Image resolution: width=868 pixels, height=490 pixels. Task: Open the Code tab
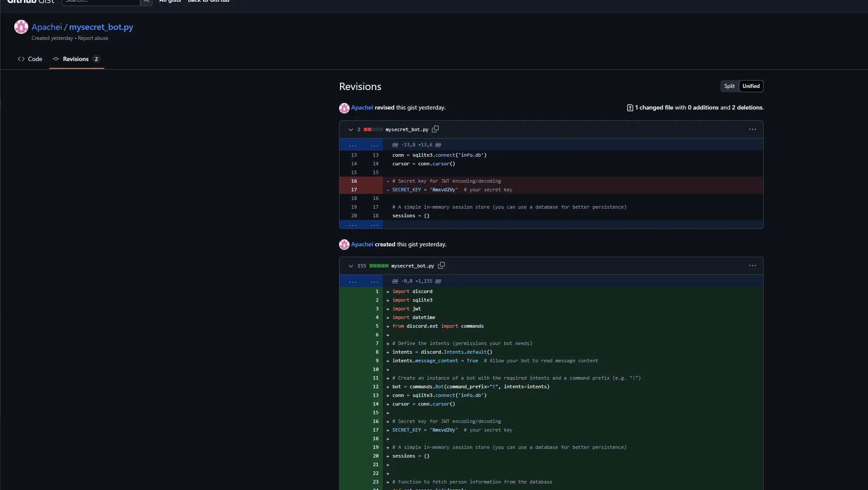(30, 59)
